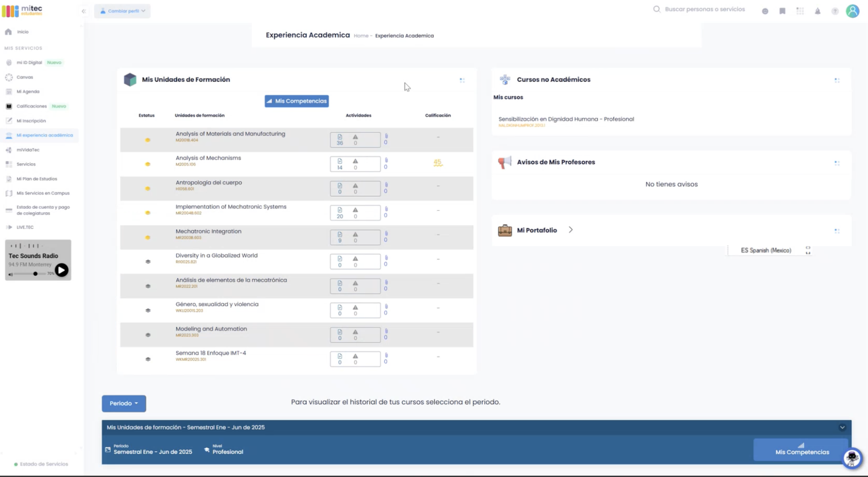Open Semana 18 Enfoque IMT-4 course
This screenshot has width=868, height=477.
click(211, 353)
